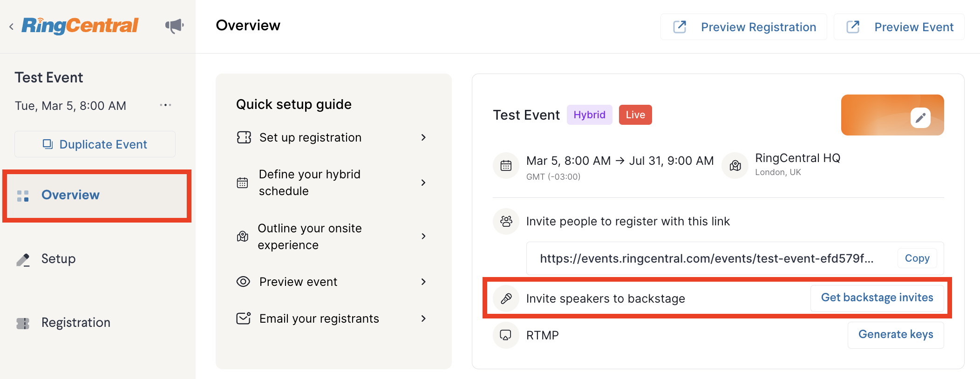Click Get backstage invites button

pyautogui.click(x=877, y=298)
